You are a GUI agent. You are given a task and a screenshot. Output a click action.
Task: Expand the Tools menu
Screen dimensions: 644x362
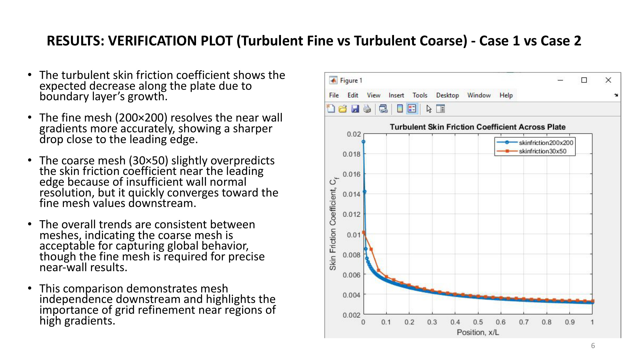click(420, 95)
